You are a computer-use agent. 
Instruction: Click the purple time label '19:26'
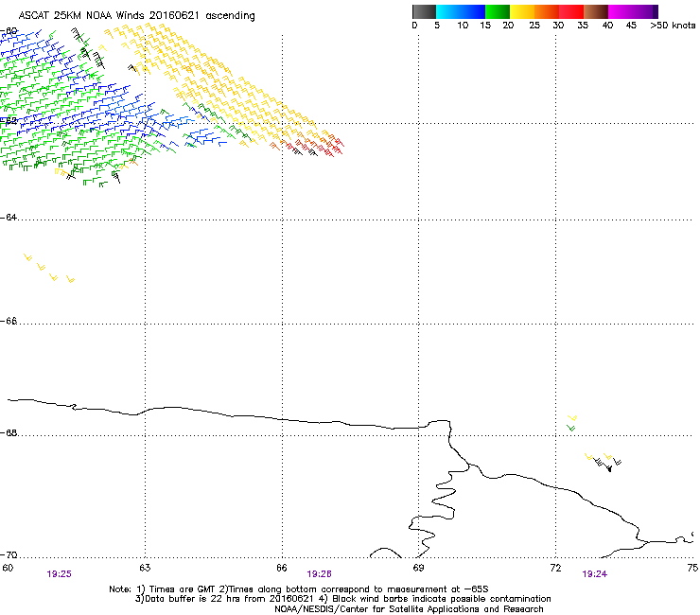coord(319,574)
